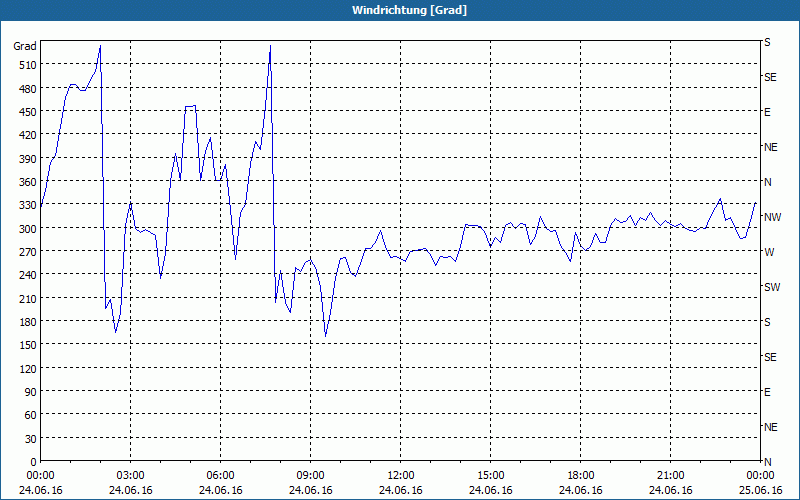Image resolution: width=800 pixels, height=500 pixels.
Task: Select the E compass label level with 450
Action: pos(767,112)
